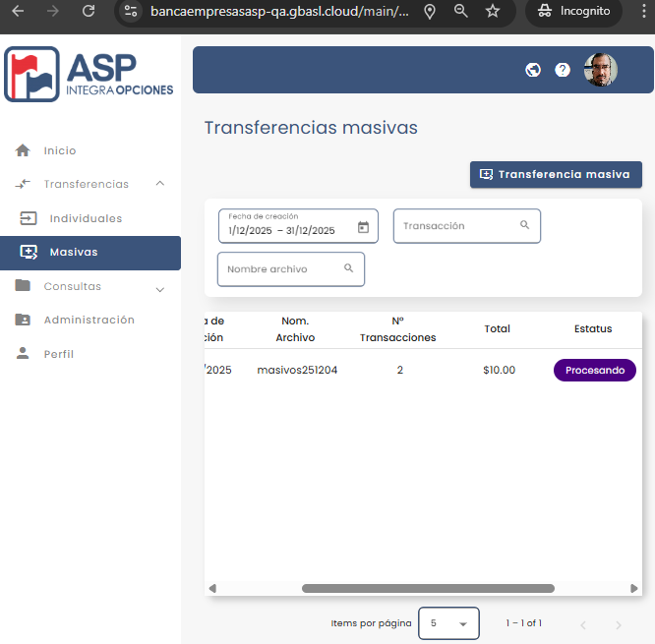Click the Procesando status badge

[595, 371]
